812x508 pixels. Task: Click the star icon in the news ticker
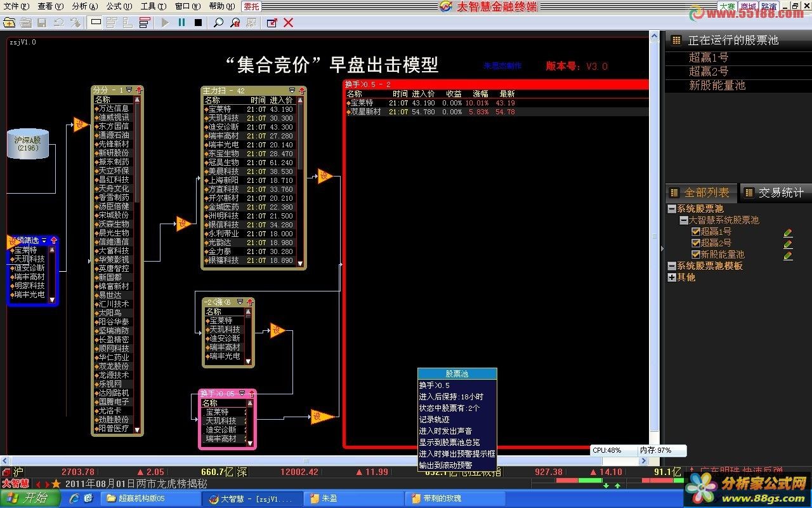pyautogui.click(x=56, y=484)
